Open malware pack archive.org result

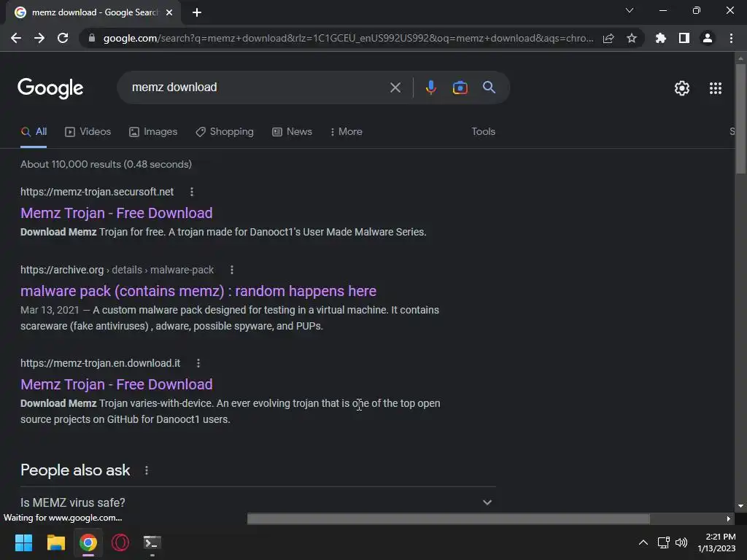pos(198,291)
